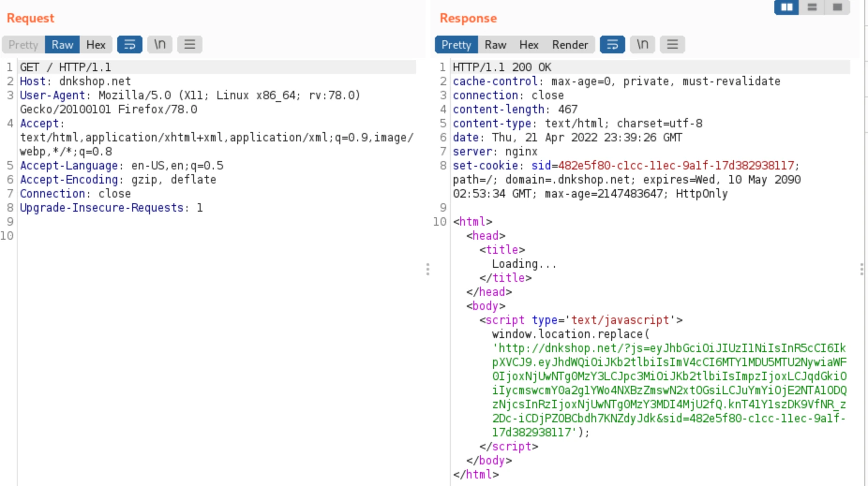
Task: Open the Request panel hamburger options menu
Action: (x=190, y=44)
